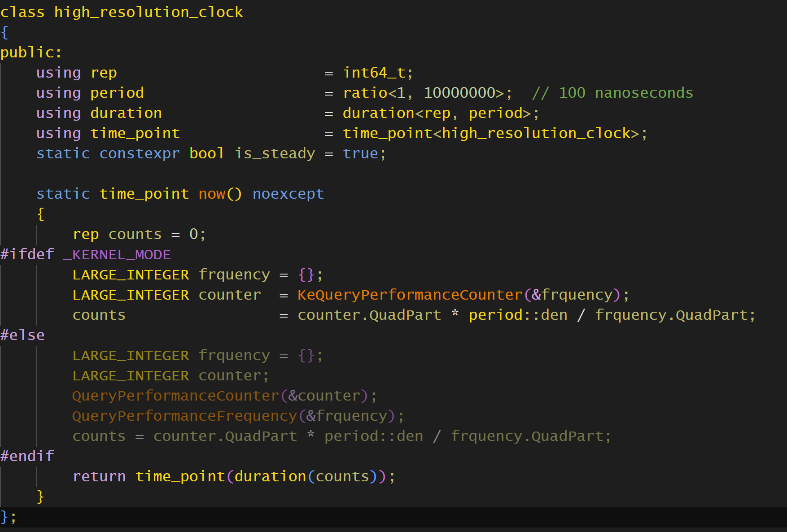The width and height of the screenshot is (787, 532).
Task: Click the return keyword in now()
Action: coord(99,476)
